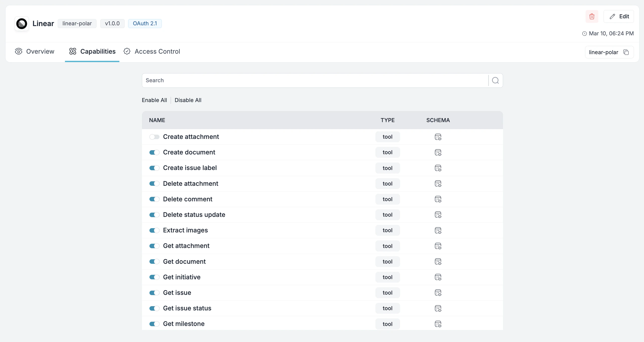644x342 pixels.
Task: Enable the Create attachment toggle
Action: 154,137
